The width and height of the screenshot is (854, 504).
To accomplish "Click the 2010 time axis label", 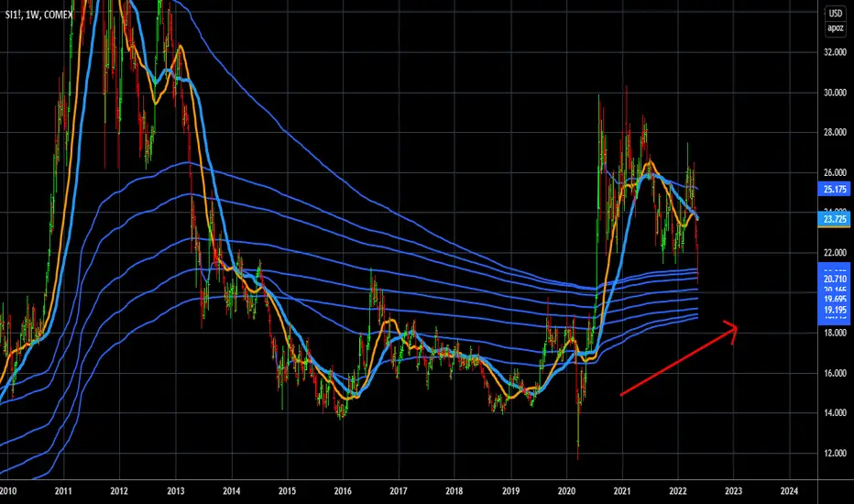I will [x=7, y=491].
